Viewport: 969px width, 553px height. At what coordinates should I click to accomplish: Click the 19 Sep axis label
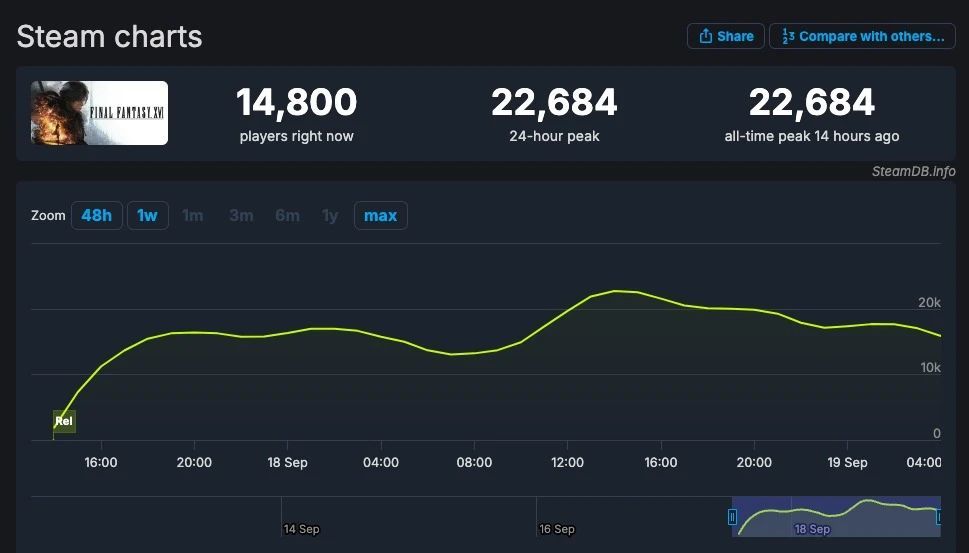point(847,463)
